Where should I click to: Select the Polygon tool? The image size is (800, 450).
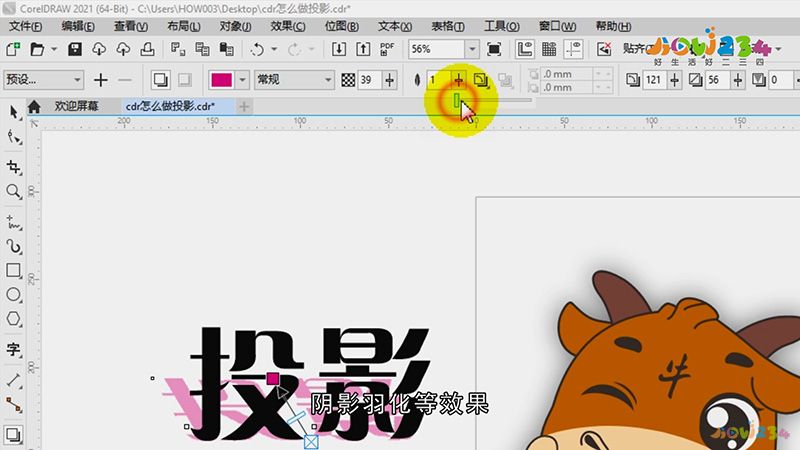[13, 319]
